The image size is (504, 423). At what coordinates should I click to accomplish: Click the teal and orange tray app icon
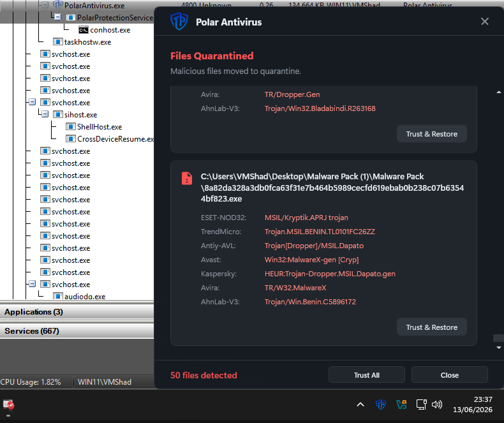[x=401, y=404]
